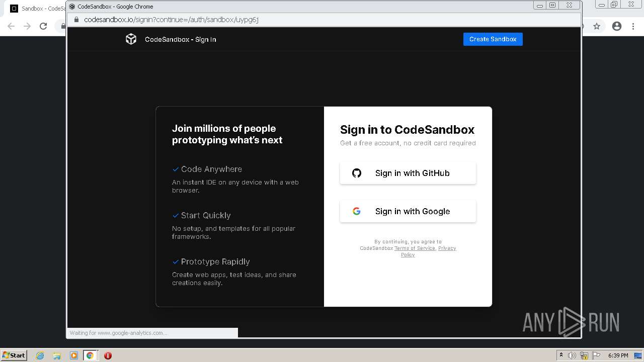Image resolution: width=644 pixels, height=362 pixels.
Task: Open the Windows Start button
Action: 14,355
